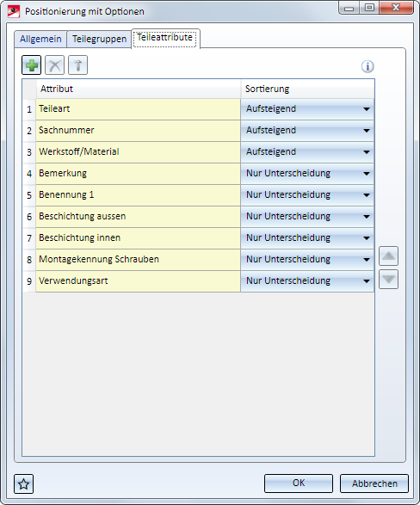Open Sortierung dropdown for Verwendungsart
Image resolution: width=420 pixels, height=505 pixels.
307,281
